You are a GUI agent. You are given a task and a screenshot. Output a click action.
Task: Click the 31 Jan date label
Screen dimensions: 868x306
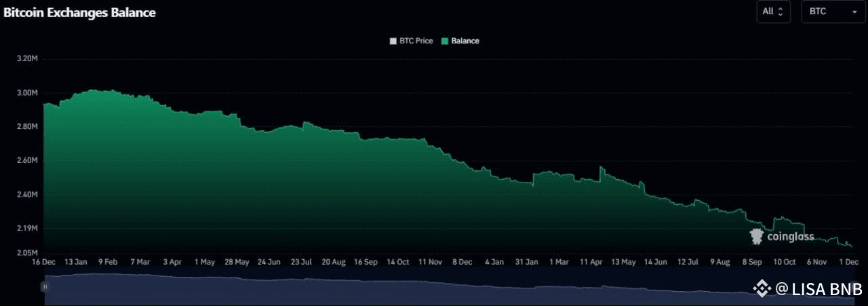point(527,262)
